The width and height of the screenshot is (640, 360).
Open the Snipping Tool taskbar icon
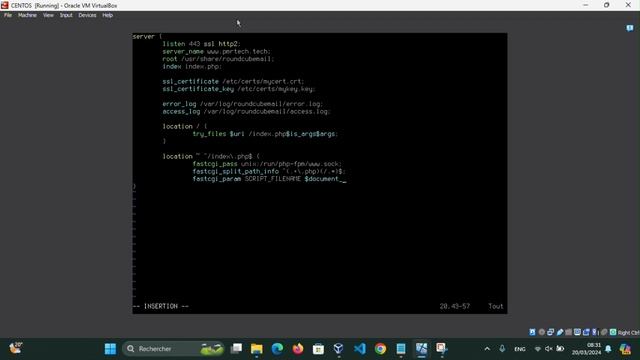pos(442,349)
